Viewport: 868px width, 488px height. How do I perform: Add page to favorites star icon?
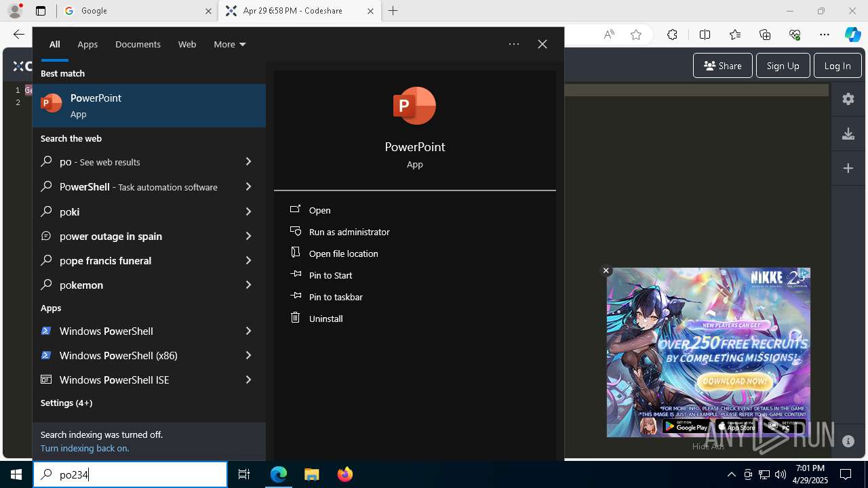[x=636, y=35]
